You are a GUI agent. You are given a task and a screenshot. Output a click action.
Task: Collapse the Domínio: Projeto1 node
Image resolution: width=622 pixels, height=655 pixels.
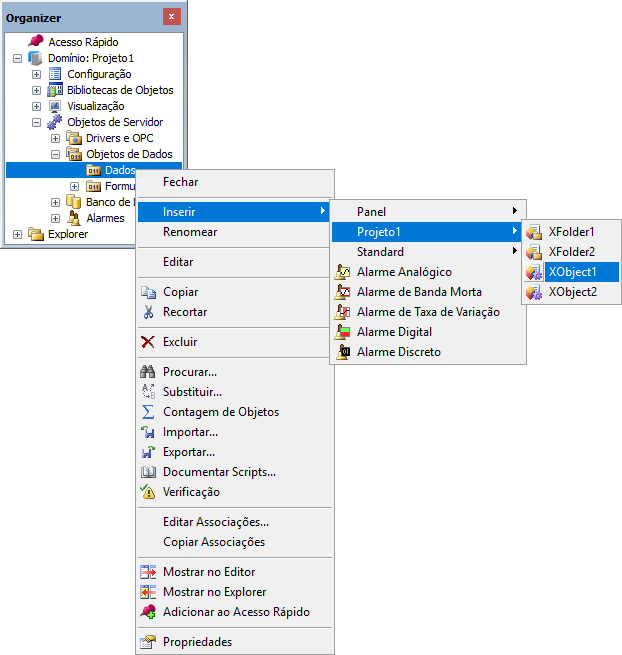point(17,58)
